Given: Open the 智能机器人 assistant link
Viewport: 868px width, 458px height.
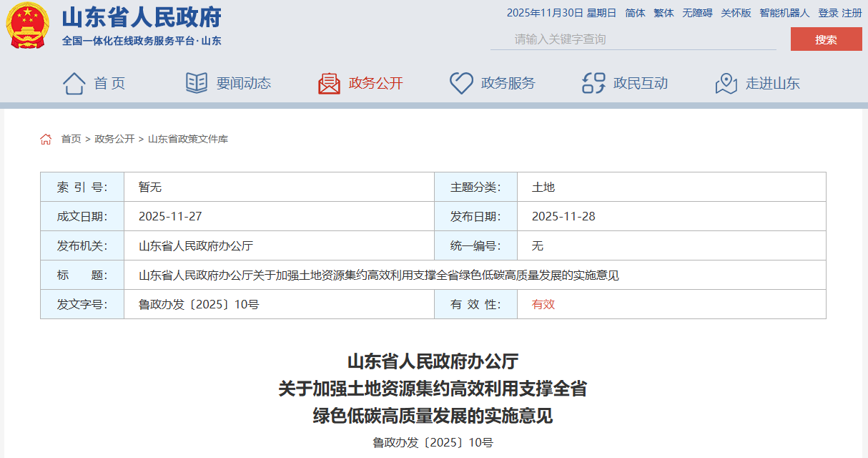Looking at the screenshot, I should (784, 13).
